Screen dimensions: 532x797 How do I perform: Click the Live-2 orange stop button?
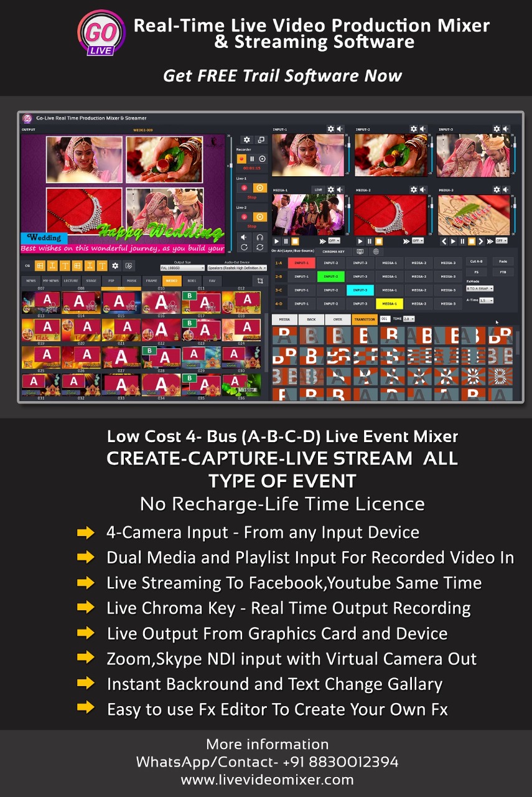pyautogui.click(x=260, y=217)
